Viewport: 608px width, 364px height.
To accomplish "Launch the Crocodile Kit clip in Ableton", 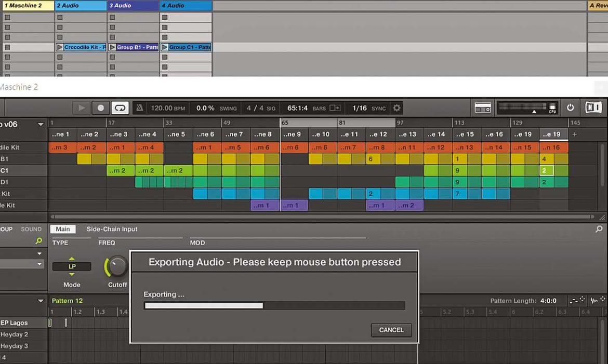I will click(60, 47).
